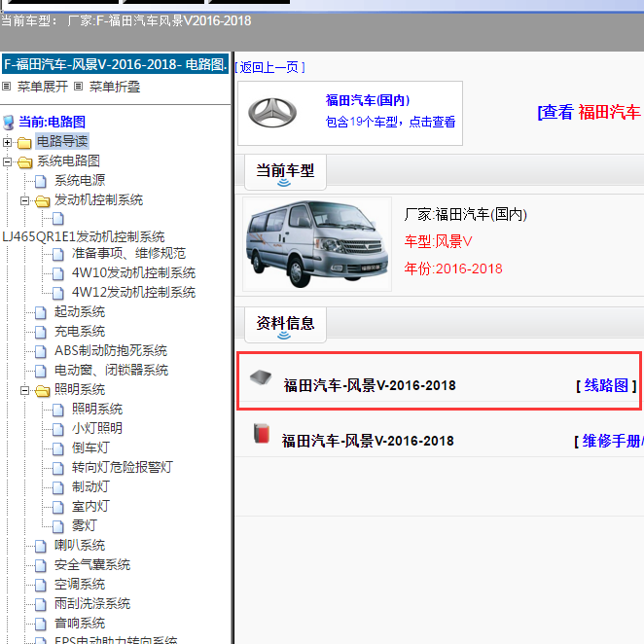
Task: Click the 准备事项、维修规范 page icon
Action: click(58, 254)
